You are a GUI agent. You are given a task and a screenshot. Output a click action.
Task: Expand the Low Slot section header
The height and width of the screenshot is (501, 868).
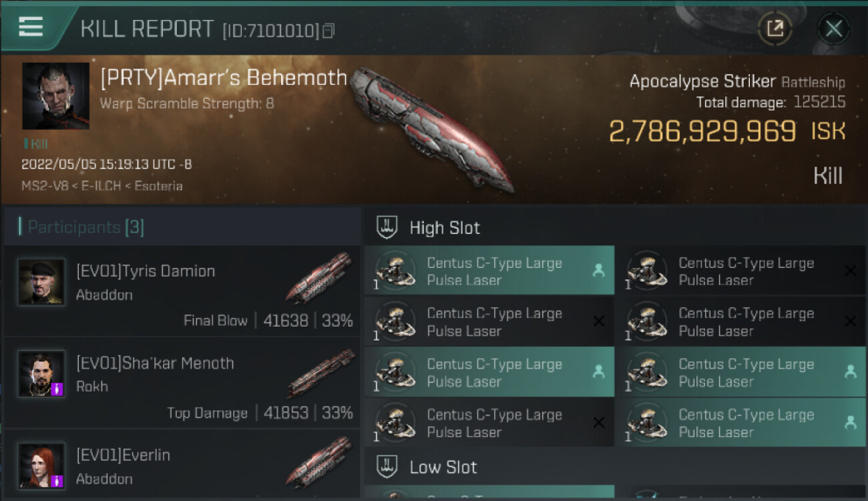click(x=443, y=467)
